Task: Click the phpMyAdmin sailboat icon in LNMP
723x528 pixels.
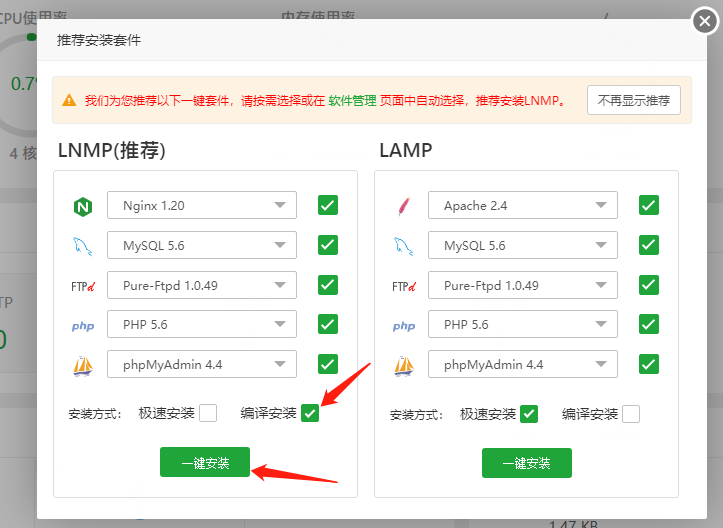Action: point(83,366)
